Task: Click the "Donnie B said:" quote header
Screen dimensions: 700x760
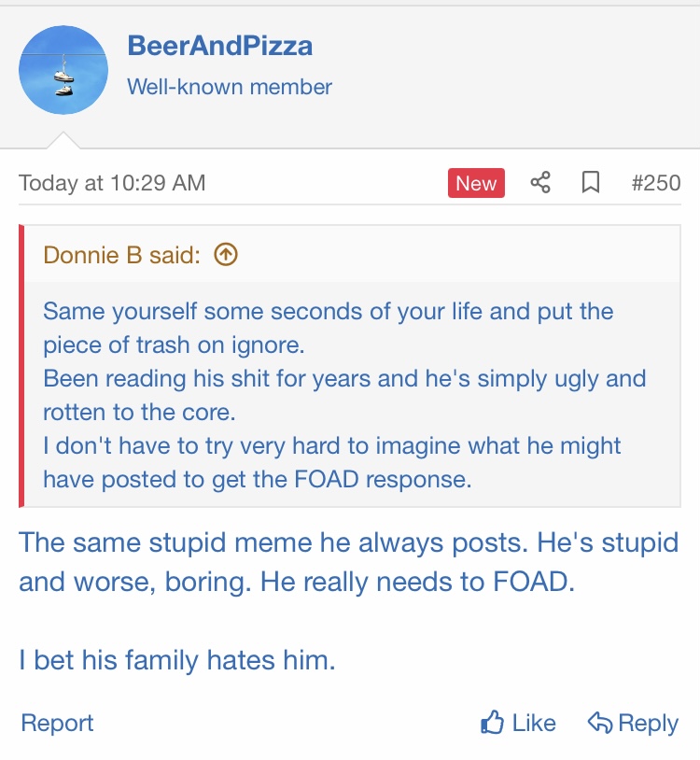Action: (121, 255)
